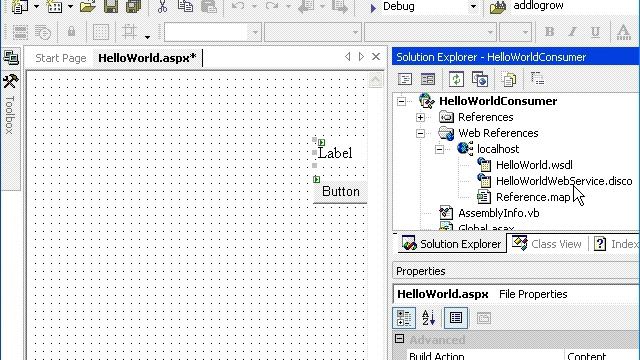The height and width of the screenshot is (360, 640).
Task: Click the New Project toolbar icon
Action: pyautogui.click(x=19, y=7)
